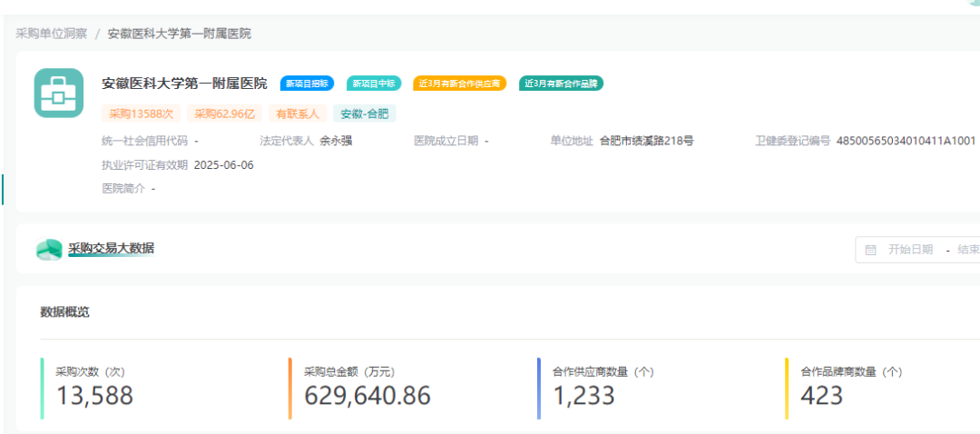Click the 有联系人 label
Viewport: 980px width, 434px height.
pos(298,113)
